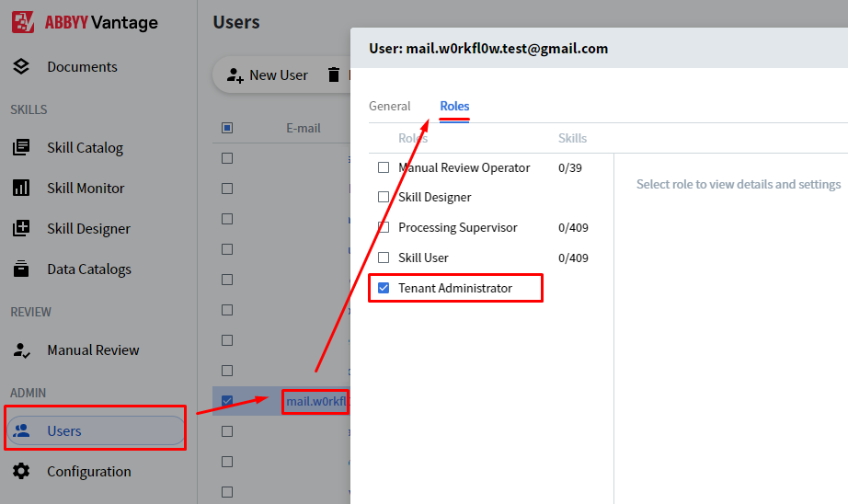Switch to the General tab

click(389, 106)
